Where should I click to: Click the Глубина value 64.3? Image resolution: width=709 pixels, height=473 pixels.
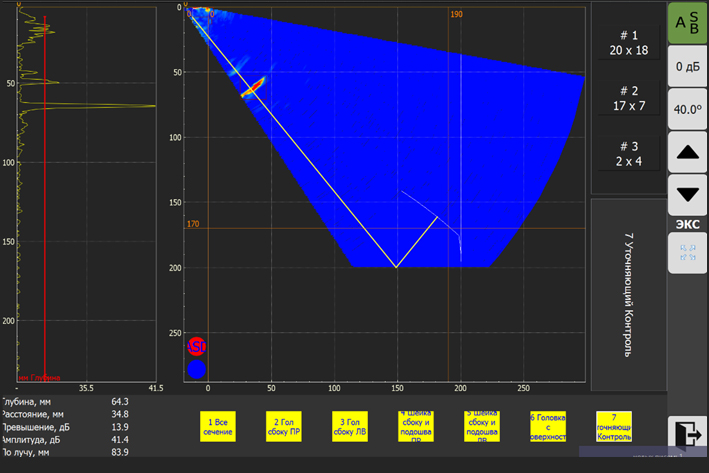tap(120, 402)
